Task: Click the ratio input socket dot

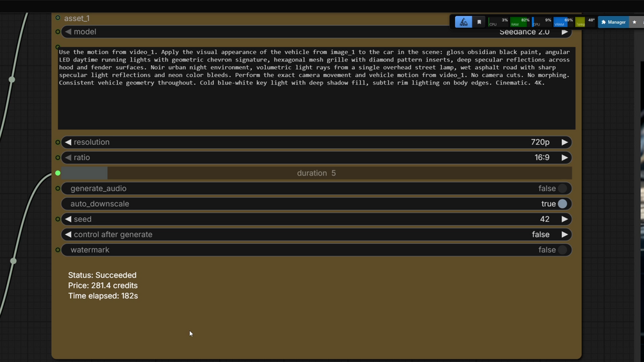Action: pos(58,158)
